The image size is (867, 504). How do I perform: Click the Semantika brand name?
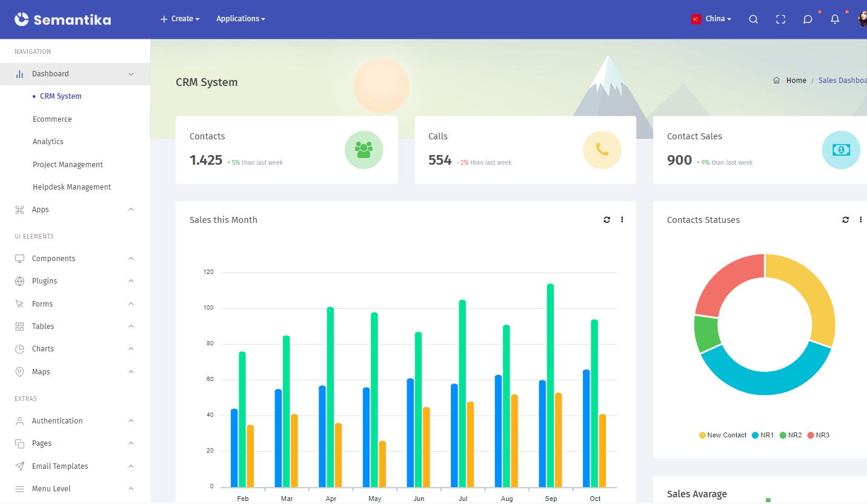pyautogui.click(x=72, y=20)
